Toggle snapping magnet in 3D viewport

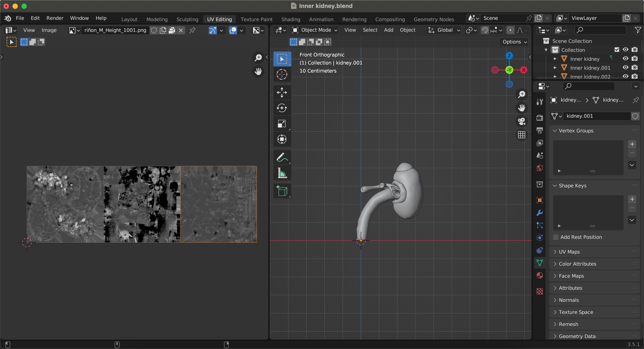(x=485, y=30)
